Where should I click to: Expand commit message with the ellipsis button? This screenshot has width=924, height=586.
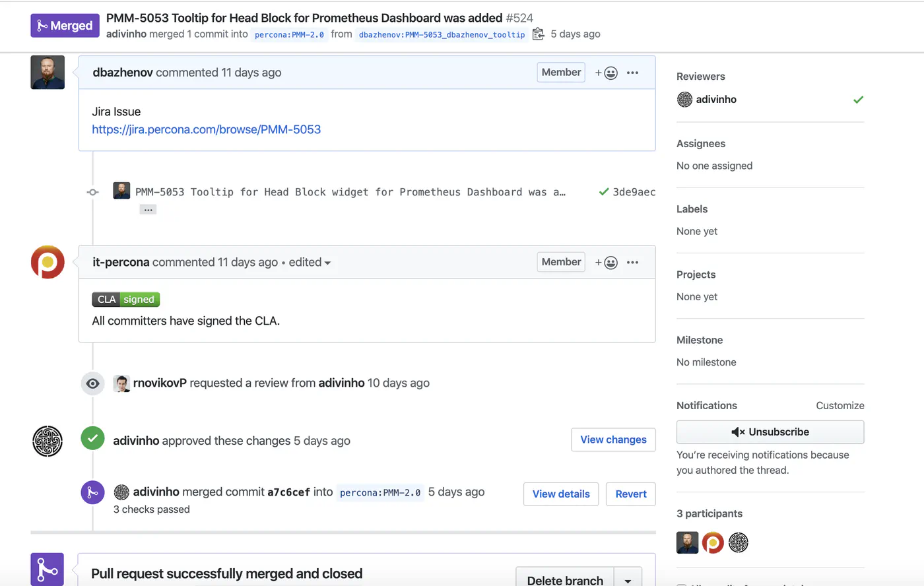coord(148,210)
